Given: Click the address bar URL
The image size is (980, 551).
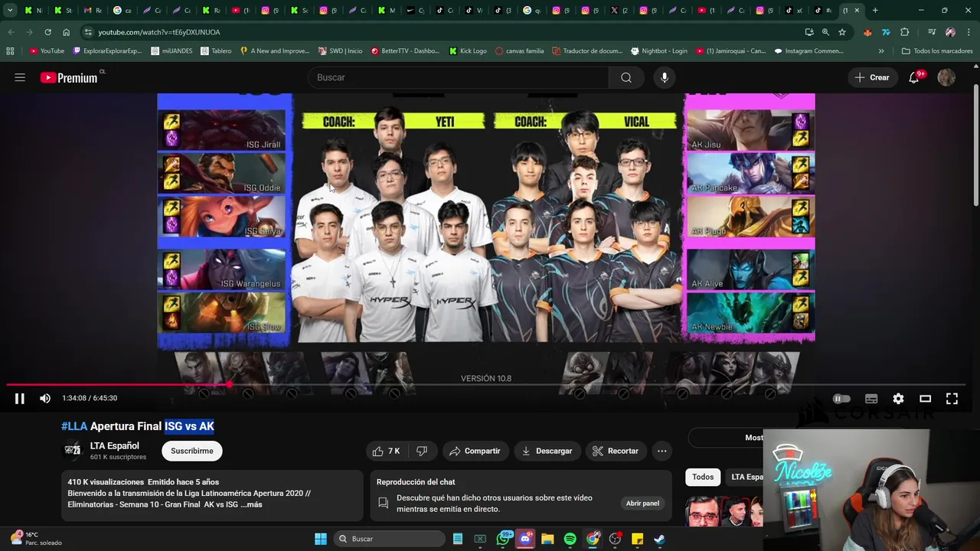Looking at the screenshot, I should click(158, 32).
